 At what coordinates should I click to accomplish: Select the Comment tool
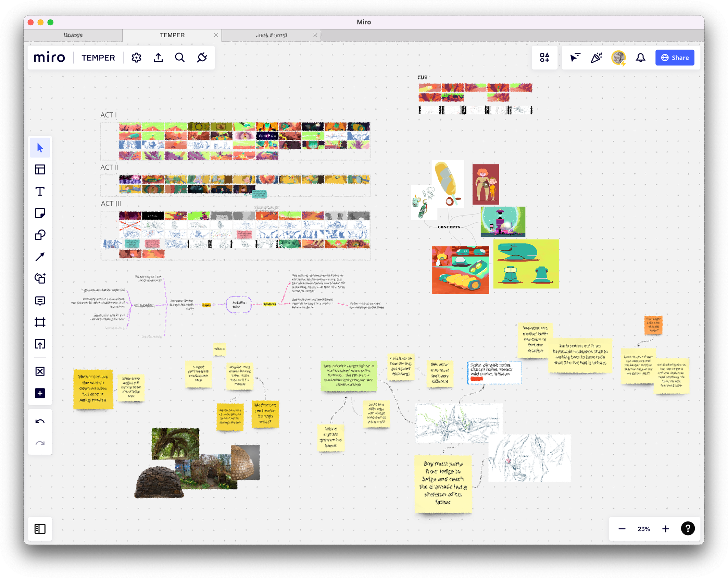click(40, 301)
